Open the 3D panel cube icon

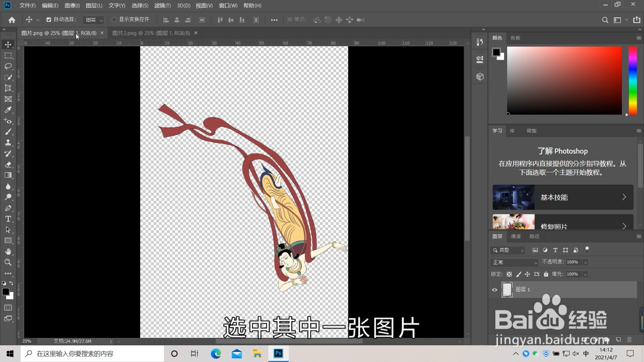click(x=480, y=77)
